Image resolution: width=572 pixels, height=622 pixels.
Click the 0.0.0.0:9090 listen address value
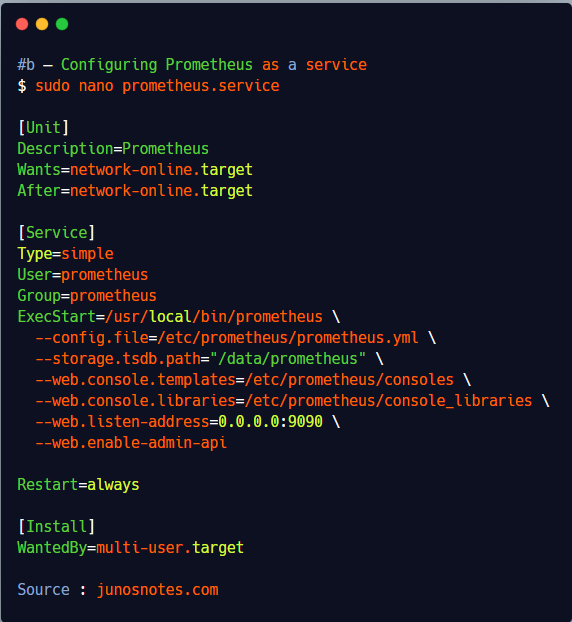(x=271, y=422)
